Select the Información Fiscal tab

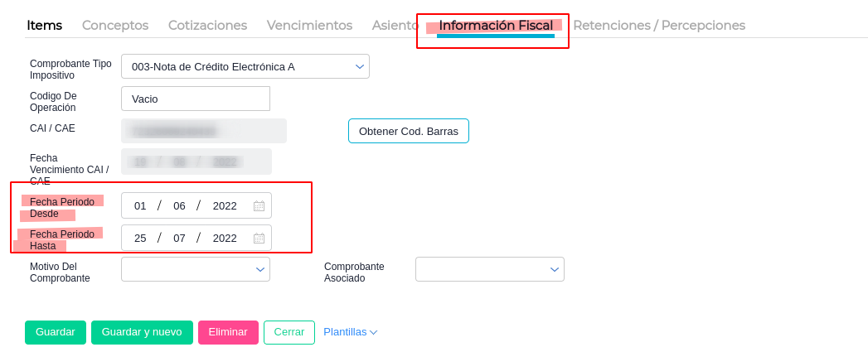pos(496,26)
